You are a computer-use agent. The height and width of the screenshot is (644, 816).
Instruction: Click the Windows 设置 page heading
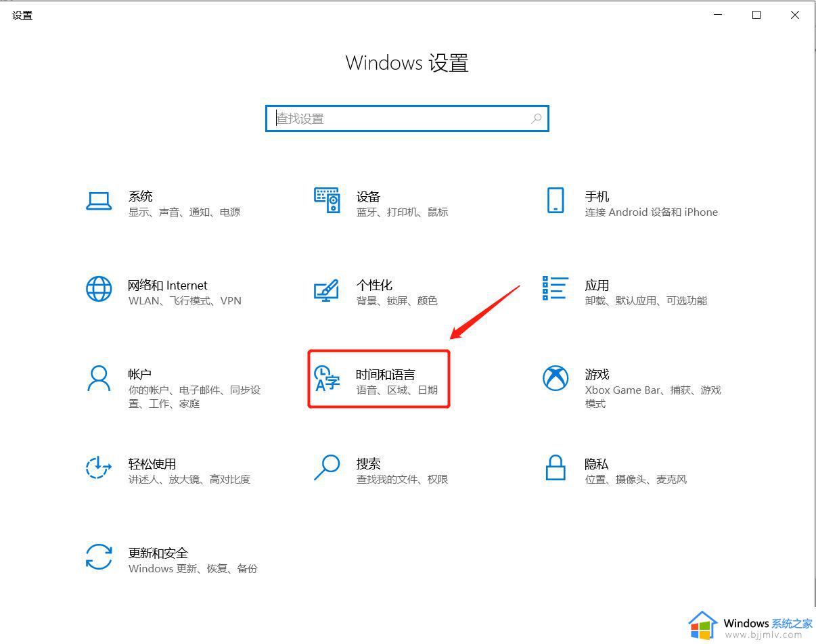pyautogui.click(x=407, y=63)
